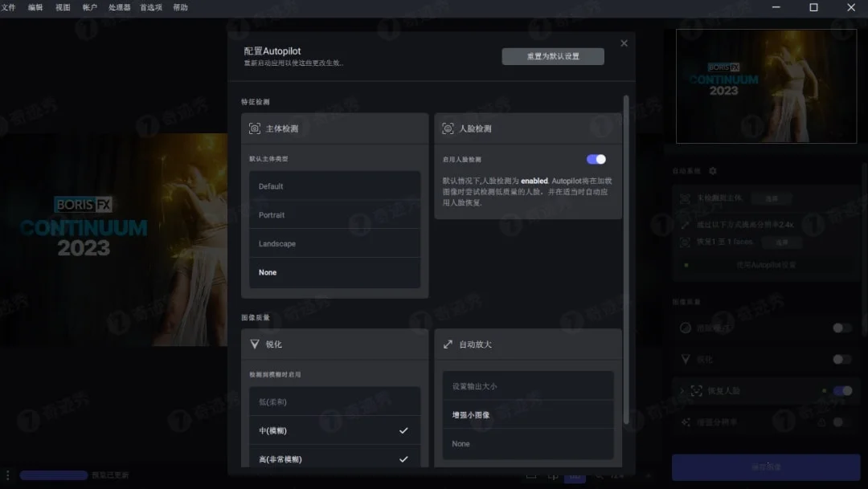Click the 人脸检测 face detection icon
Viewport: 868px width, 489px height.
click(448, 127)
